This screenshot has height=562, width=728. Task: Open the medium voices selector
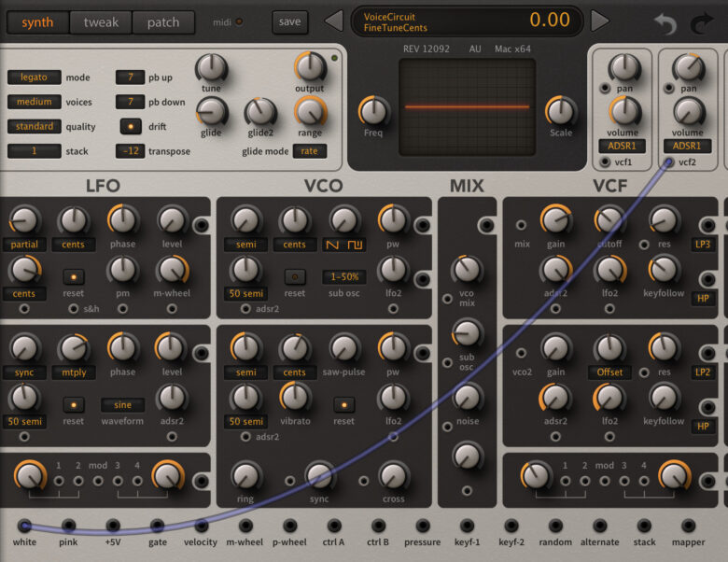click(x=34, y=102)
